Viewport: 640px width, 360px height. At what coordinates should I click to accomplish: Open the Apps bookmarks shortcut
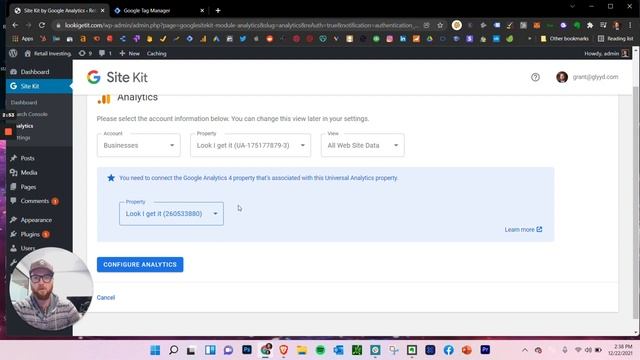(x=23, y=39)
